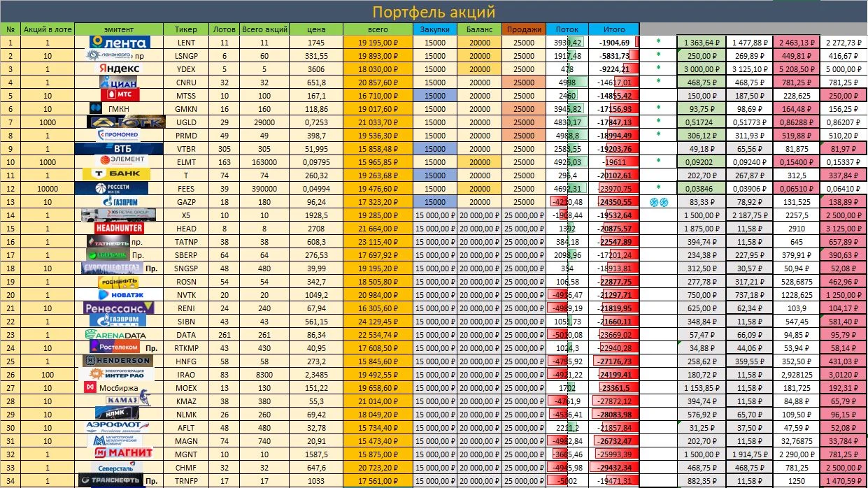Click the 'Закупки' header cell

(435, 29)
